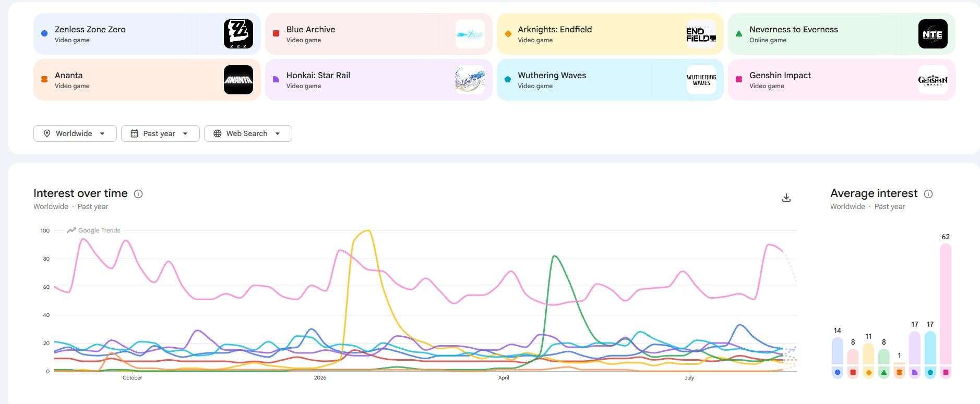Open the Average interest info tooltip
This screenshot has width=980, height=404.
pos(928,194)
